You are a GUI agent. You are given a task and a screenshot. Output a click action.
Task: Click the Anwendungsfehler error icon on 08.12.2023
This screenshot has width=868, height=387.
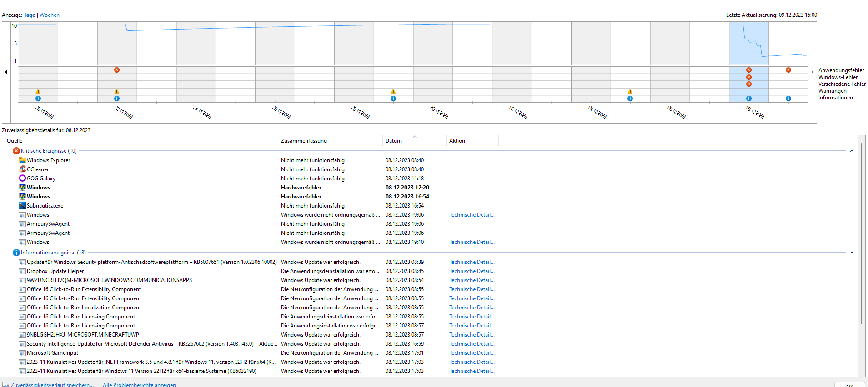point(749,70)
